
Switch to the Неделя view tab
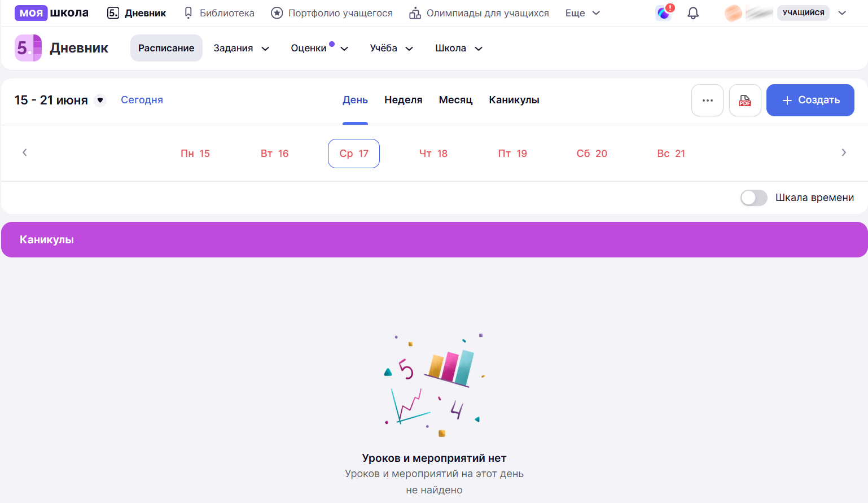[x=403, y=100]
